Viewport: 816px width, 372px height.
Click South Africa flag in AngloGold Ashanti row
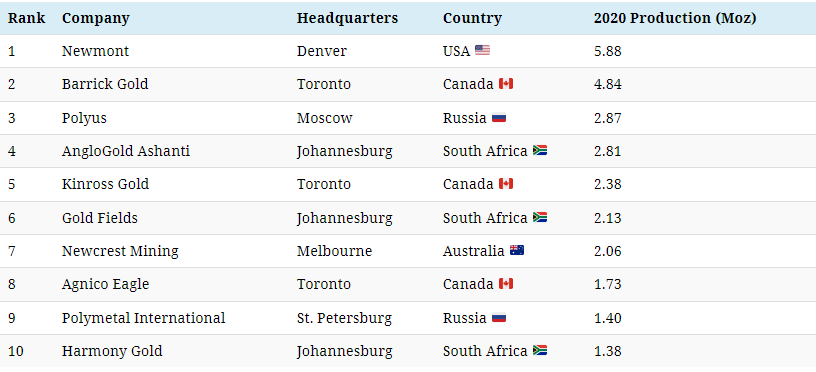pyautogui.click(x=540, y=151)
